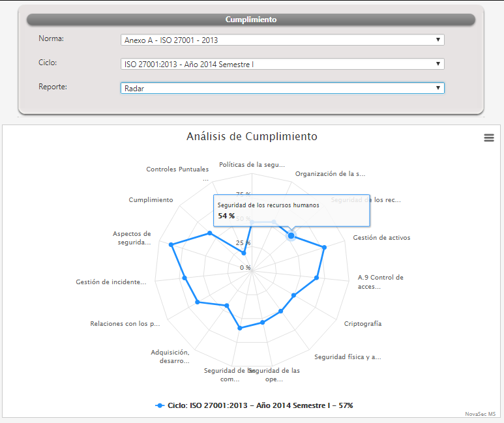This screenshot has width=504, height=423.
Task: Click the A.9 Control de acceso data point
Action: [317, 278]
